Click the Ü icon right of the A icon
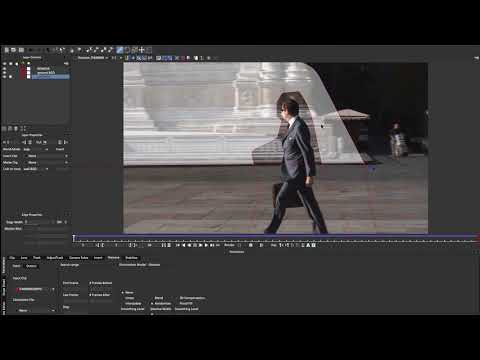 tap(313, 245)
